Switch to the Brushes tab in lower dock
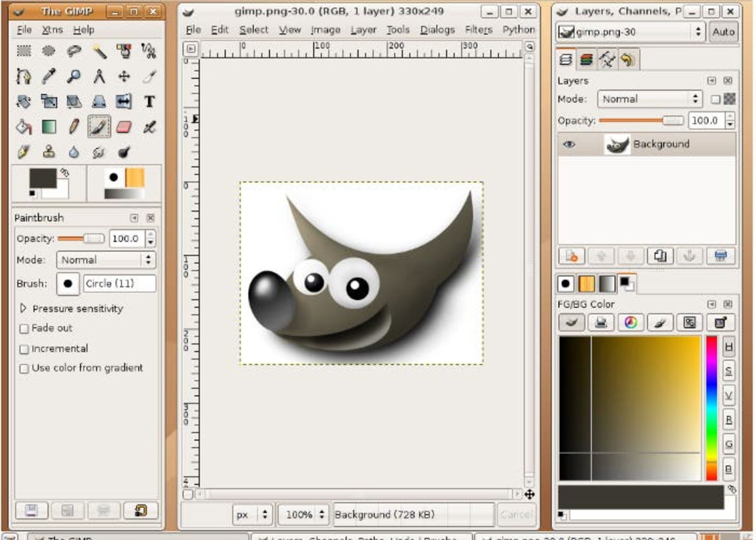The width and height of the screenshot is (756, 540). click(x=566, y=284)
